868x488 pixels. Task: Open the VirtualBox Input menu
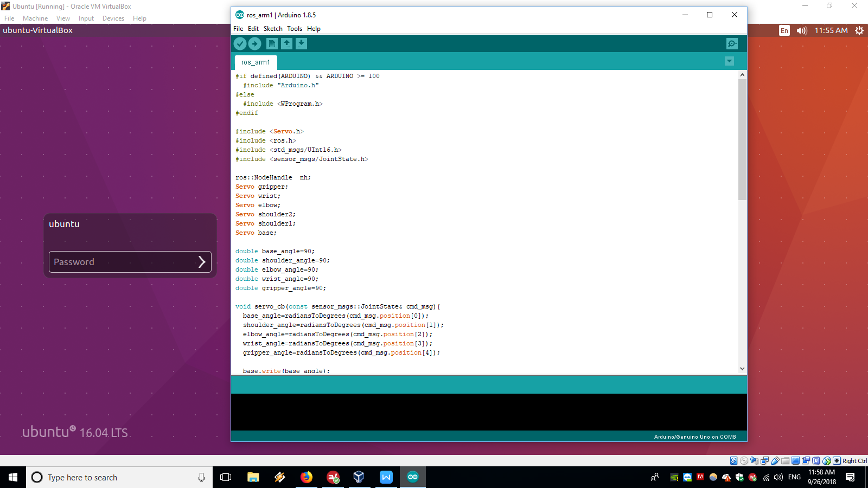point(86,18)
